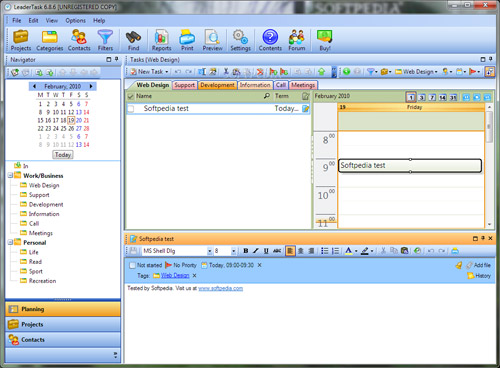Screen dimensions: 500x368
Task: Open the New Task dropdown arrow
Action: tap(167, 72)
